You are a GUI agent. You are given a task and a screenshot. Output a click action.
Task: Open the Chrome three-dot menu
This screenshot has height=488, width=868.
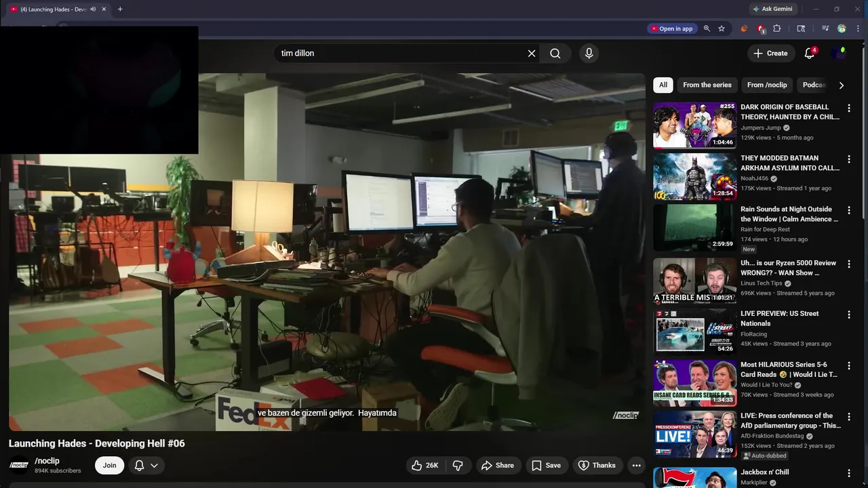(858, 28)
